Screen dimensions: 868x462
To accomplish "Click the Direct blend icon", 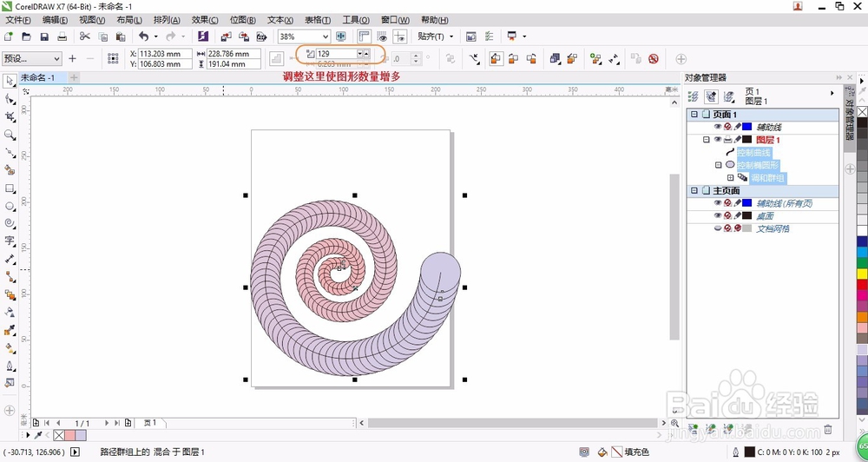I will [x=496, y=58].
